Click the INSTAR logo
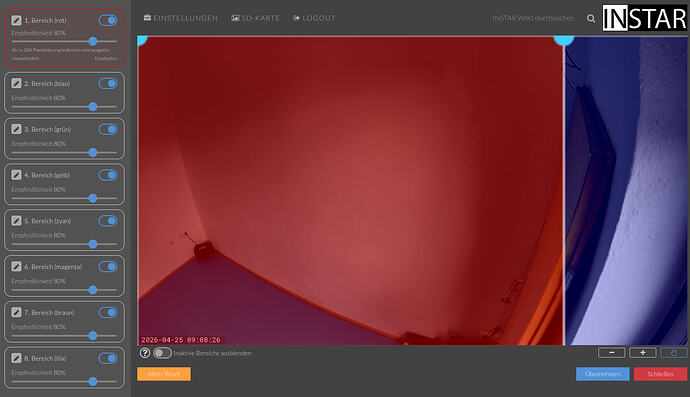Screen dimensions: 690x397 (x=644, y=18)
